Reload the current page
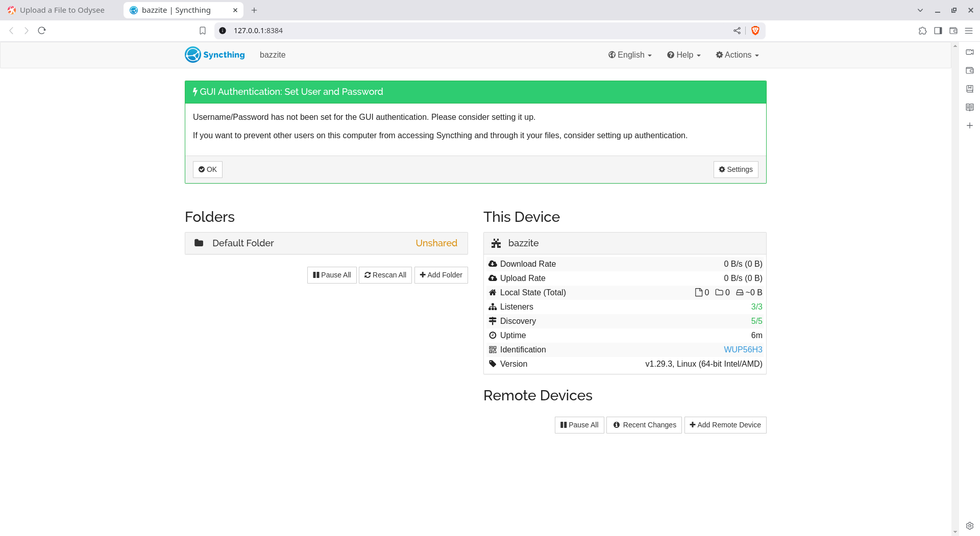This screenshot has width=980, height=536. click(42, 31)
